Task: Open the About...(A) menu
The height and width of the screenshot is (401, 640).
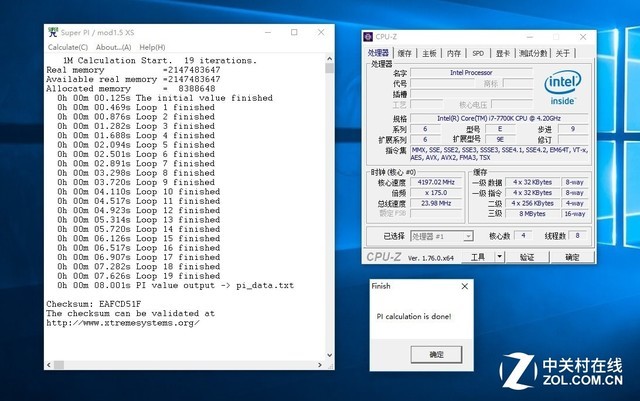Action: pyautogui.click(x=113, y=47)
